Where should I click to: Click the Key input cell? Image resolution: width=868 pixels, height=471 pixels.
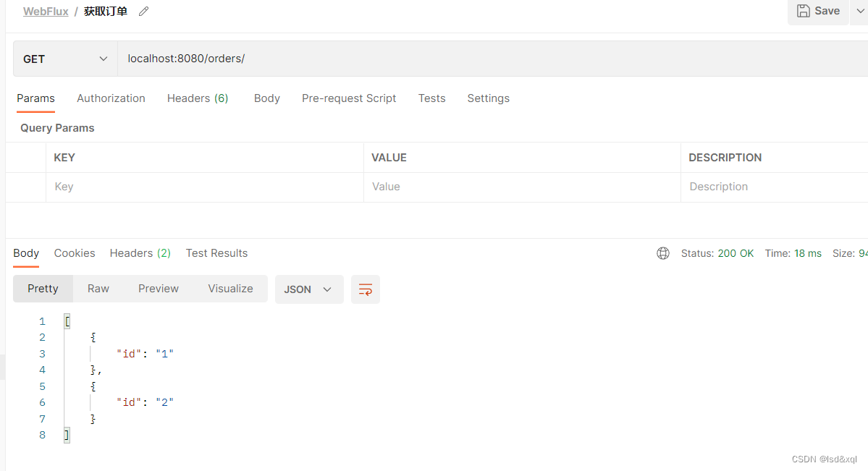pos(205,187)
